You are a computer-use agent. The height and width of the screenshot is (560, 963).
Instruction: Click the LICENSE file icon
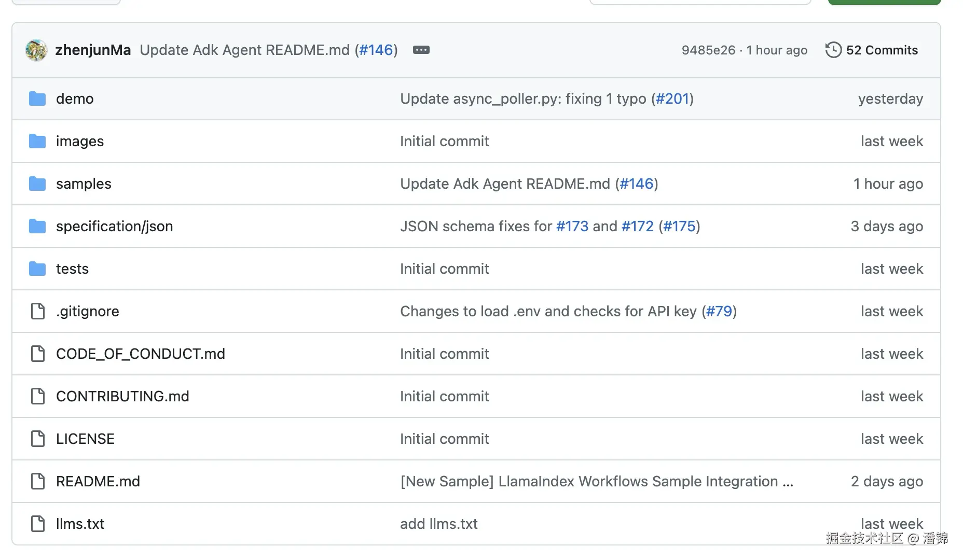[x=38, y=439]
